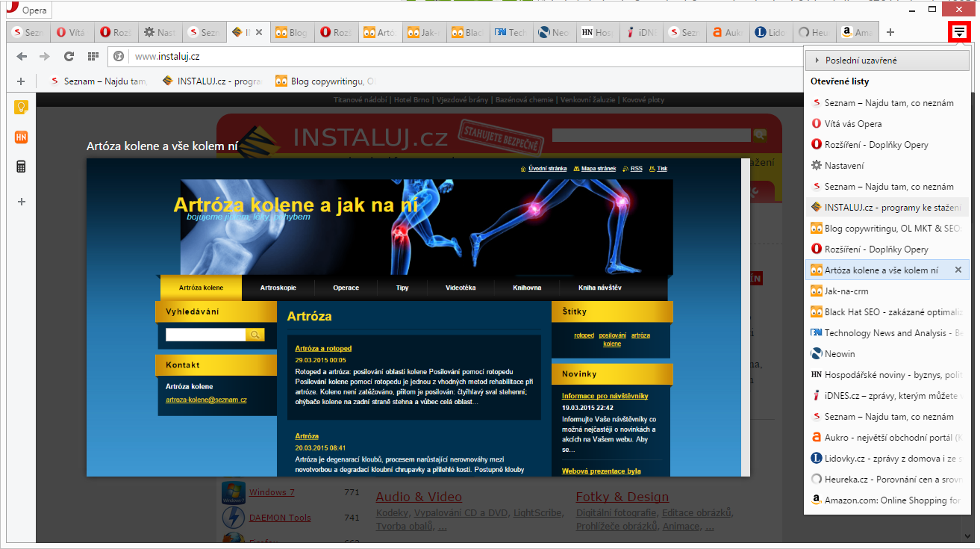
Task: Select Neowin in the open tabs list
Action: coord(887,353)
